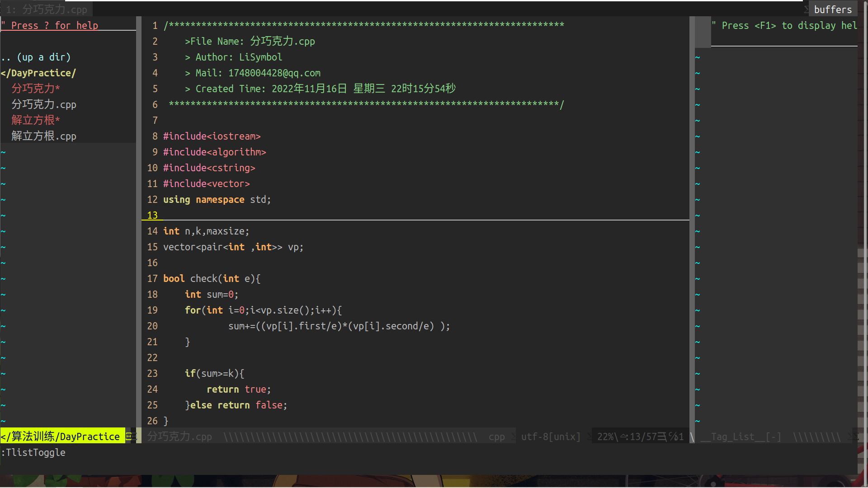Click the bool check function definition line
Image resolution: width=868 pixels, height=488 pixels.
click(212, 278)
